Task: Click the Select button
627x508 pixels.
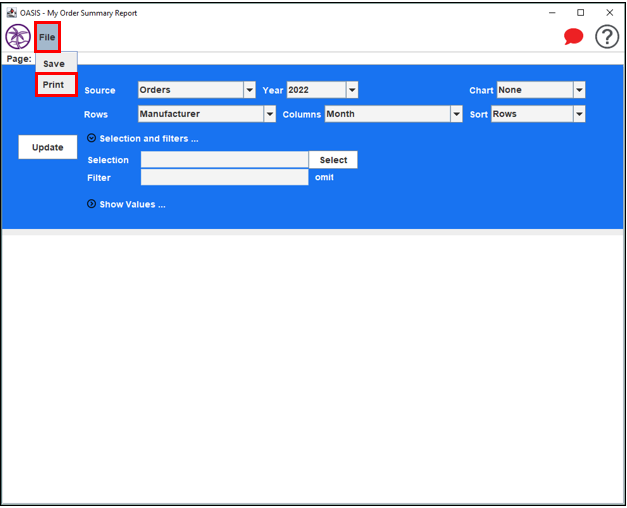Action: click(x=333, y=160)
